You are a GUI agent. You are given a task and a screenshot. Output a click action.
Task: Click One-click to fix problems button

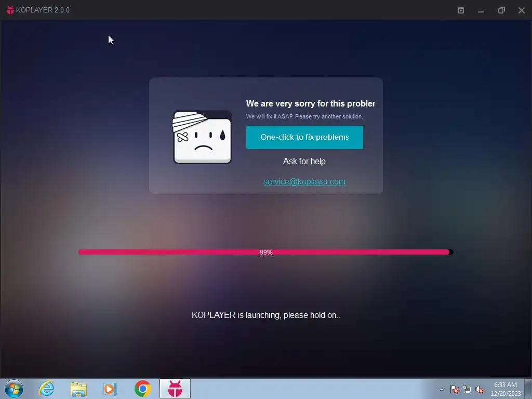click(x=304, y=137)
